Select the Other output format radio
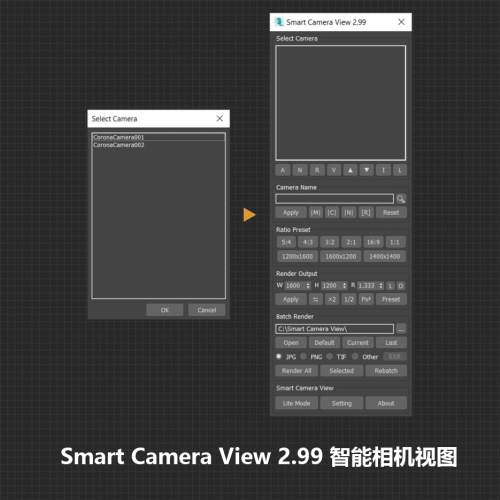Image resolution: width=500 pixels, height=500 pixels. [x=355, y=356]
